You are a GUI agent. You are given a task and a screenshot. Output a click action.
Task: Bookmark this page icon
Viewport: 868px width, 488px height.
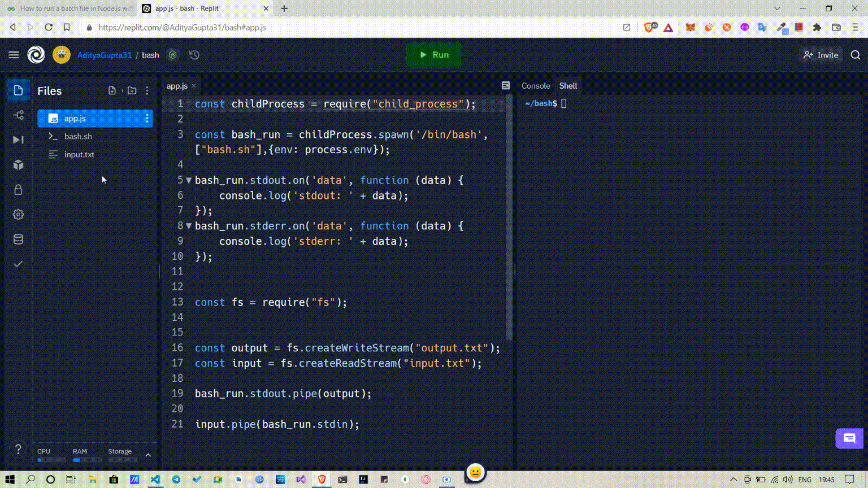[67, 27]
